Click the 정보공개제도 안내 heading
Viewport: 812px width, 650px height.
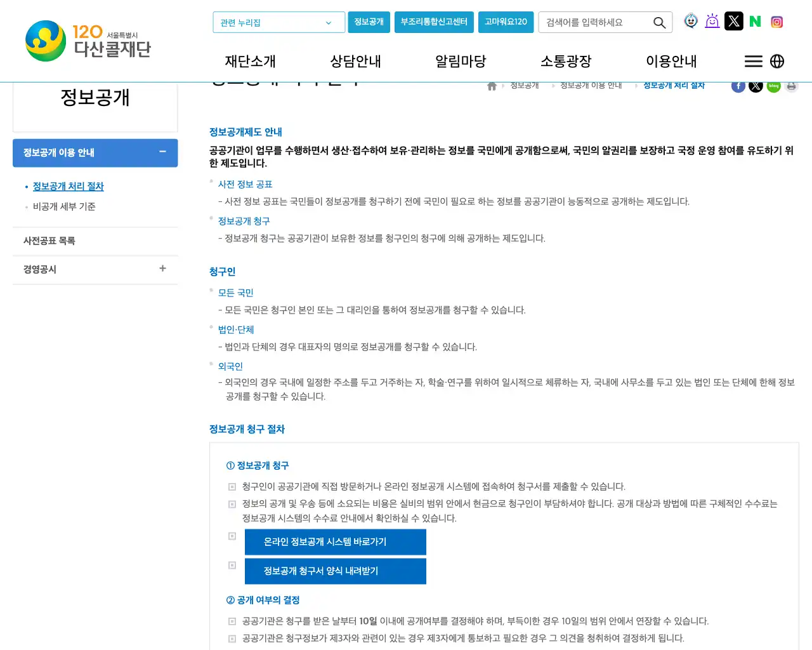pyautogui.click(x=246, y=132)
